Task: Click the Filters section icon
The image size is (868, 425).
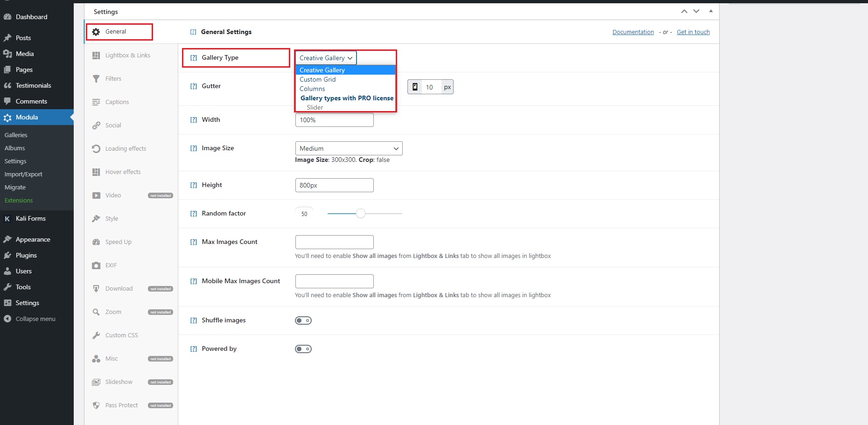Action: [96, 78]
